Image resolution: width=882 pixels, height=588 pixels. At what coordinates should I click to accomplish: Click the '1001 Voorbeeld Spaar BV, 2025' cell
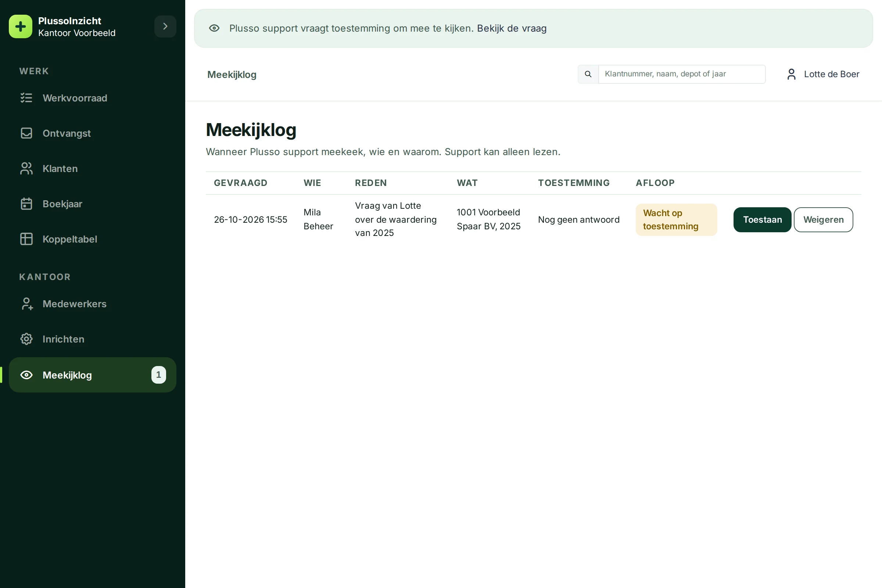pyautogui.click(x=489, y=219)
